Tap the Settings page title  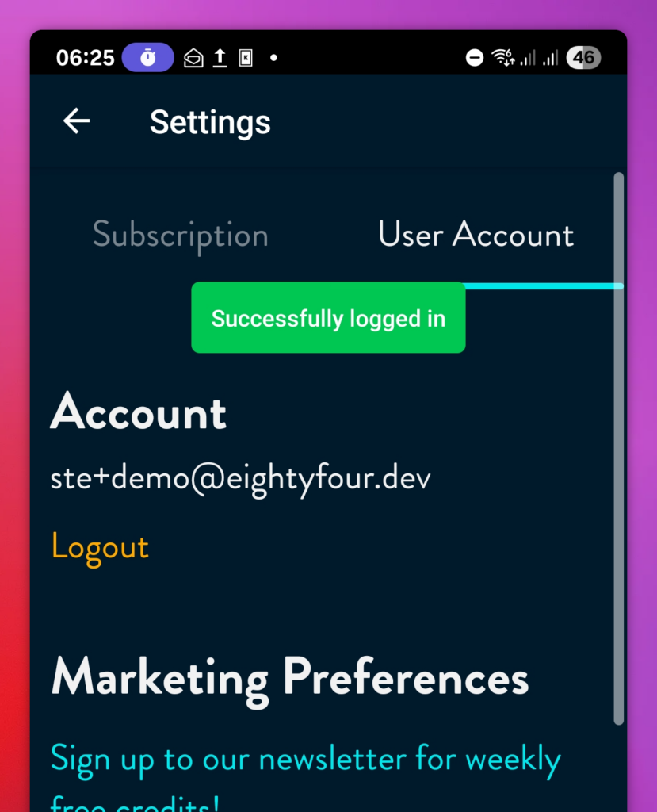point(210,122)
